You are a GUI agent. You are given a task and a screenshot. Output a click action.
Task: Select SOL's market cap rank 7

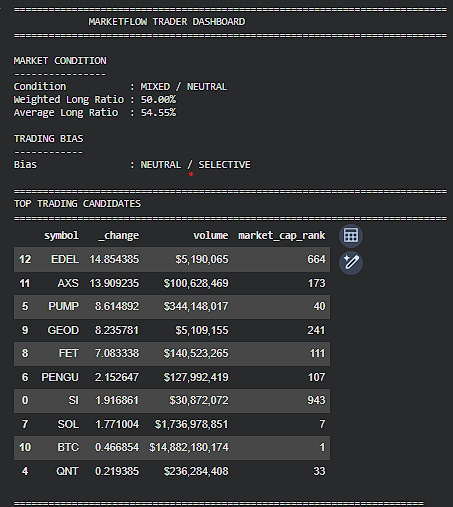click(x=322, y=424)
